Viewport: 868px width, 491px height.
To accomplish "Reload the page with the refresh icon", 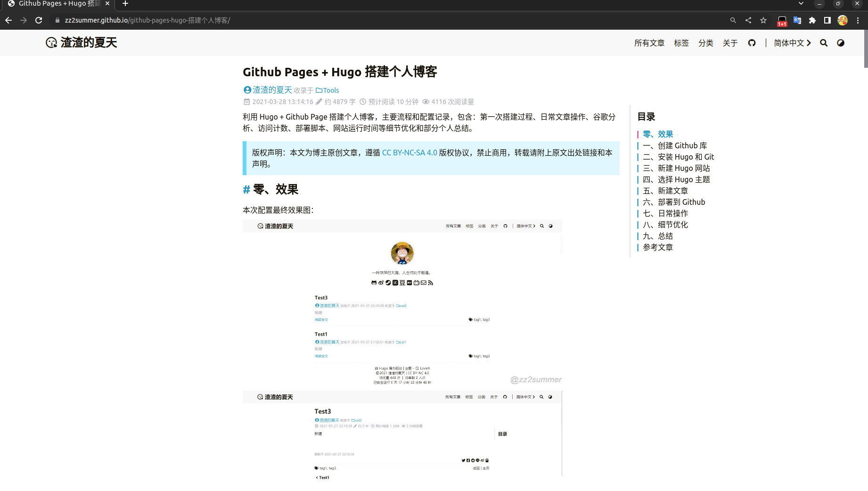I will click(x=38, y=20).
